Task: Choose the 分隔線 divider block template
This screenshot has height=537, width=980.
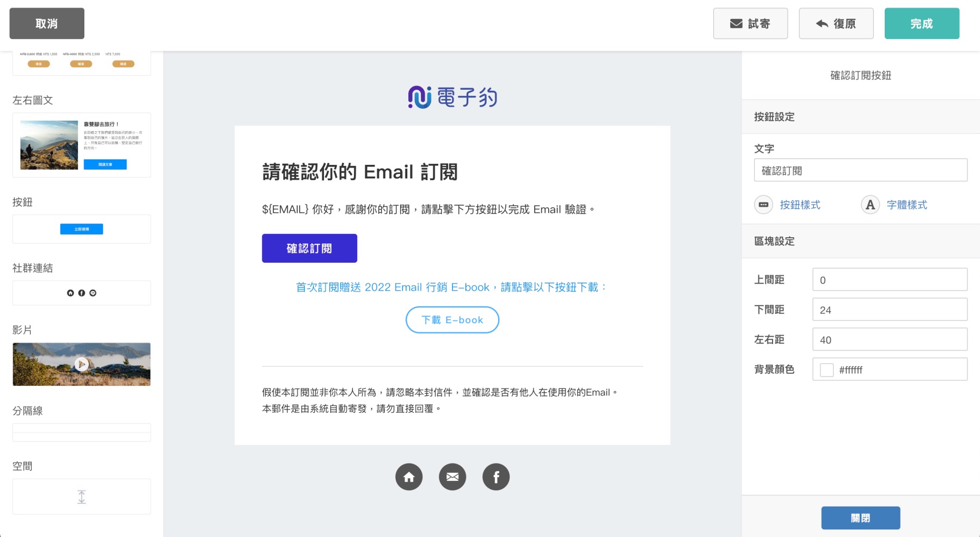Action: [x=82, y=433]
